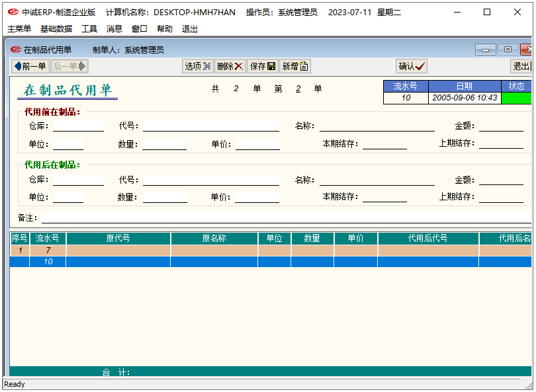Viewport: 536px width, 392px height.
Task: Select table row with 流水号 7
Action: pyautogui.click(x=271, y=251)
